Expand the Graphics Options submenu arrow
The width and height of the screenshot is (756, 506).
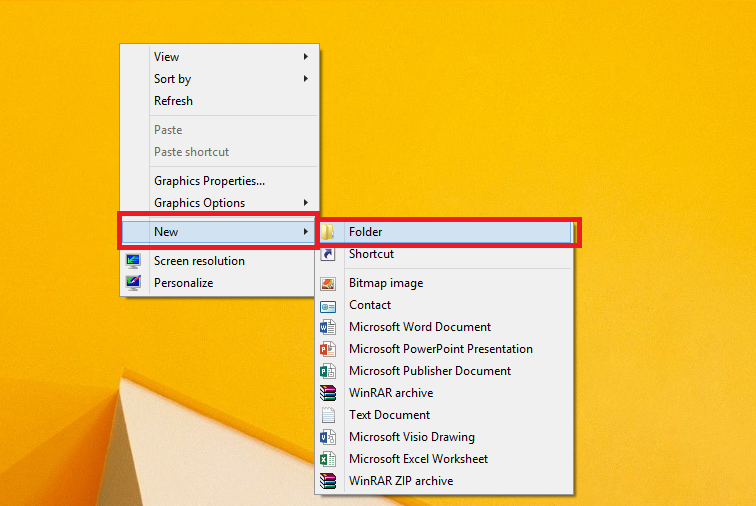click(306, 203)
